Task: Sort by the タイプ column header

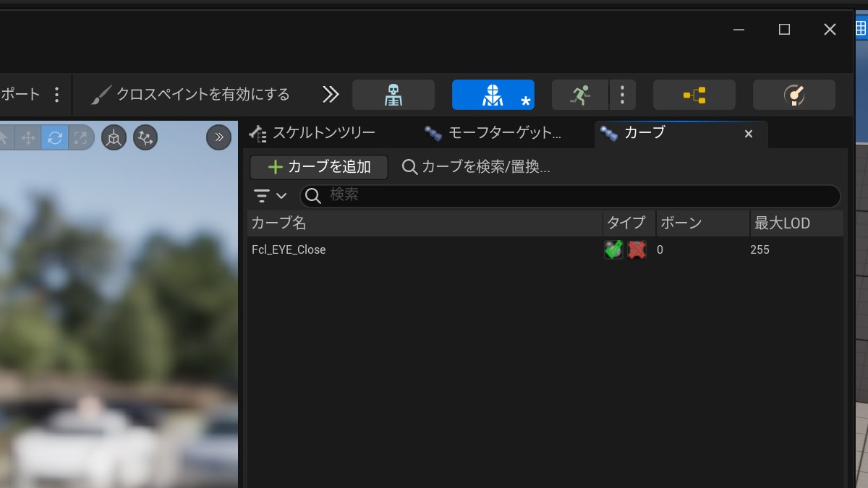Action: coord(629,223)
